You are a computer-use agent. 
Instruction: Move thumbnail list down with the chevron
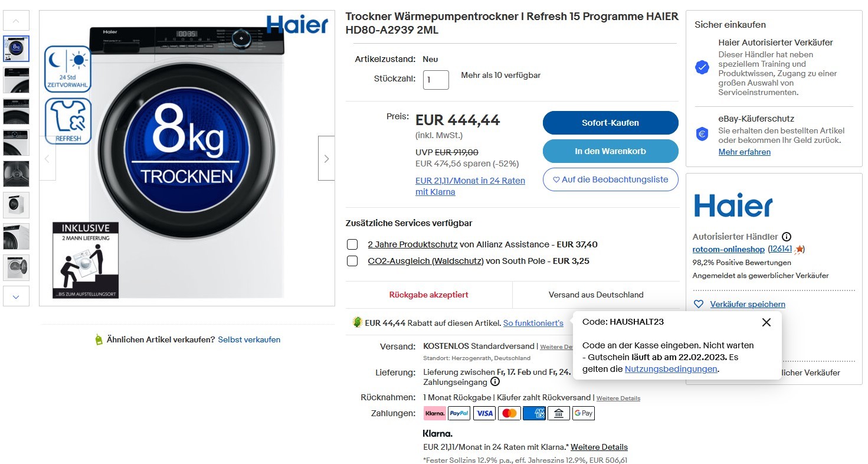(x=16, y=296)
